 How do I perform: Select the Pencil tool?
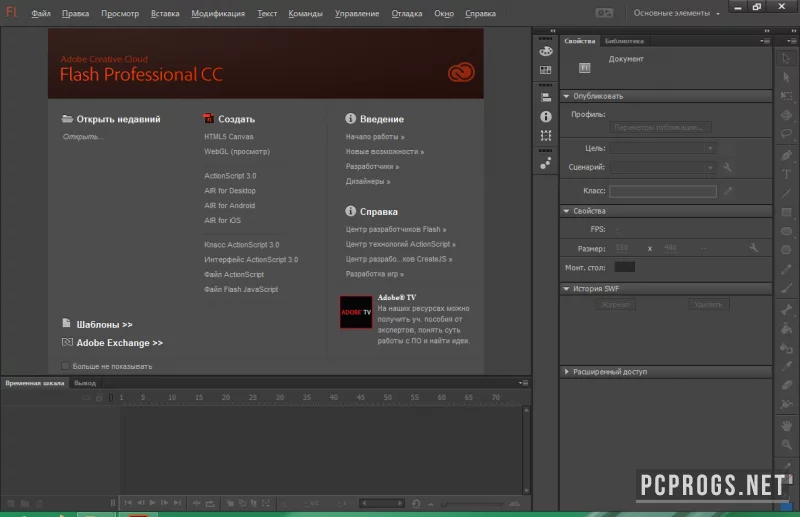coord(786,269)
